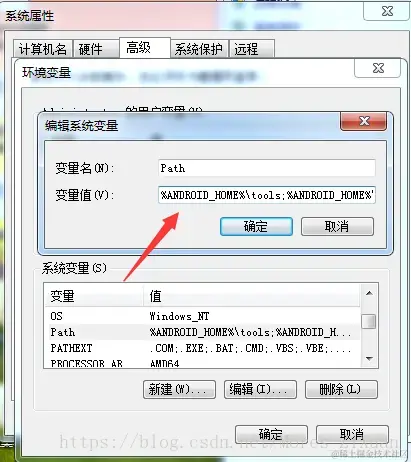This screenshot has width=411, height=462.
Task: Click the system variables list scrollbar thumb
Action: 369,322
